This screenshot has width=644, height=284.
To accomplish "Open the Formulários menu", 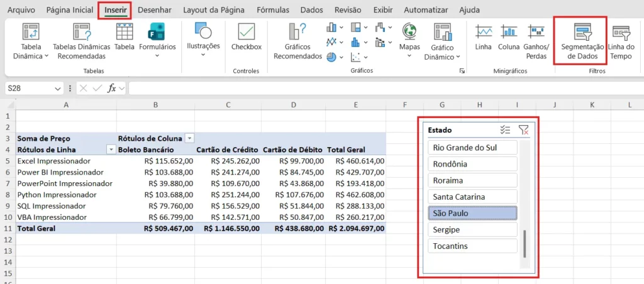I will click(x=157, y=41).
